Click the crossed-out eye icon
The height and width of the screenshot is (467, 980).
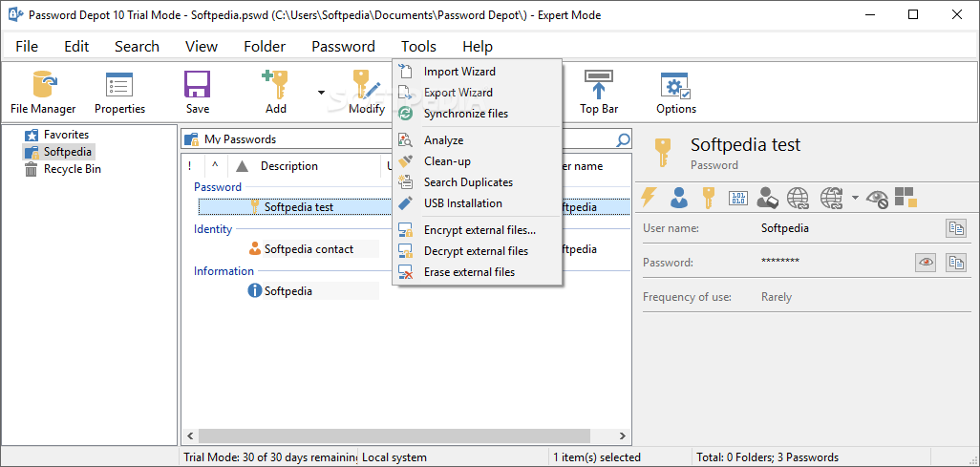(878, 199)
